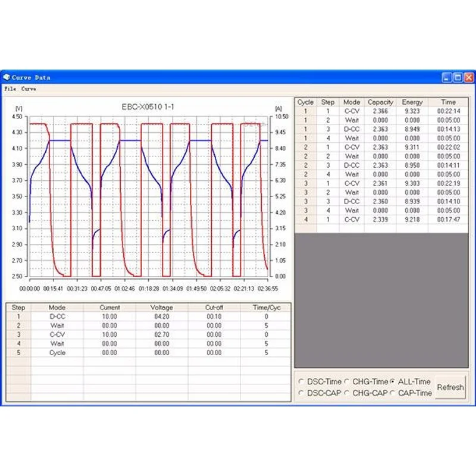The image size is (476, 476).
Task: Pick the CAP-Time radio option
Action: 392,393
